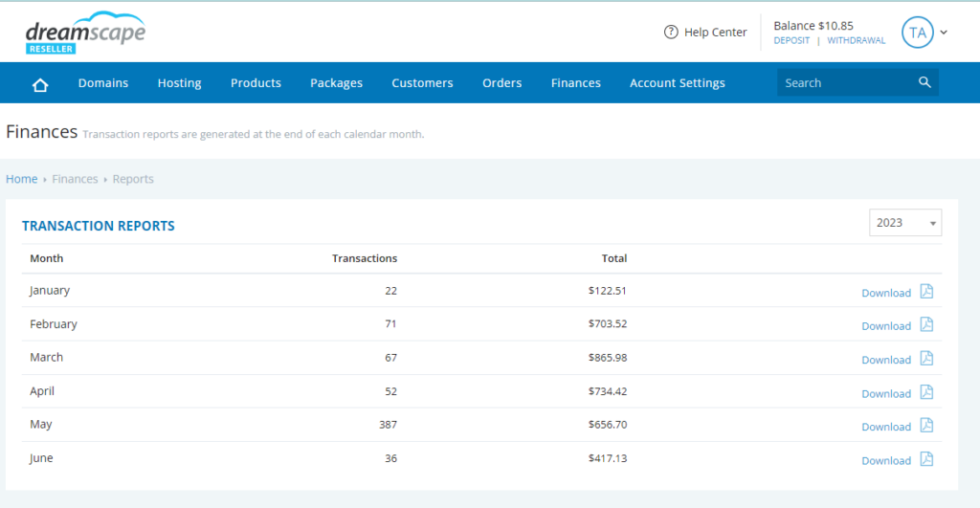Click the Deposit link
The width and height of the screenshot is (980, 508).
point(791,41)
